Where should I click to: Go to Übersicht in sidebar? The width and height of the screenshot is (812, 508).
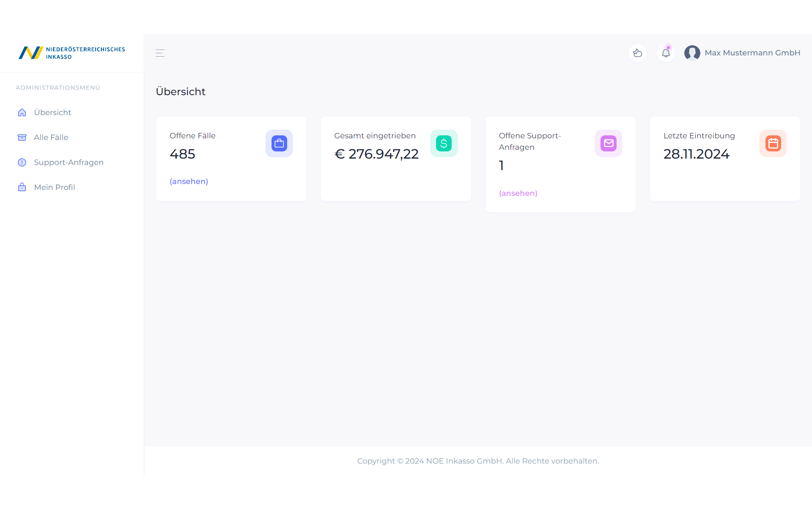pyautogui.click(x=52, y=113)
